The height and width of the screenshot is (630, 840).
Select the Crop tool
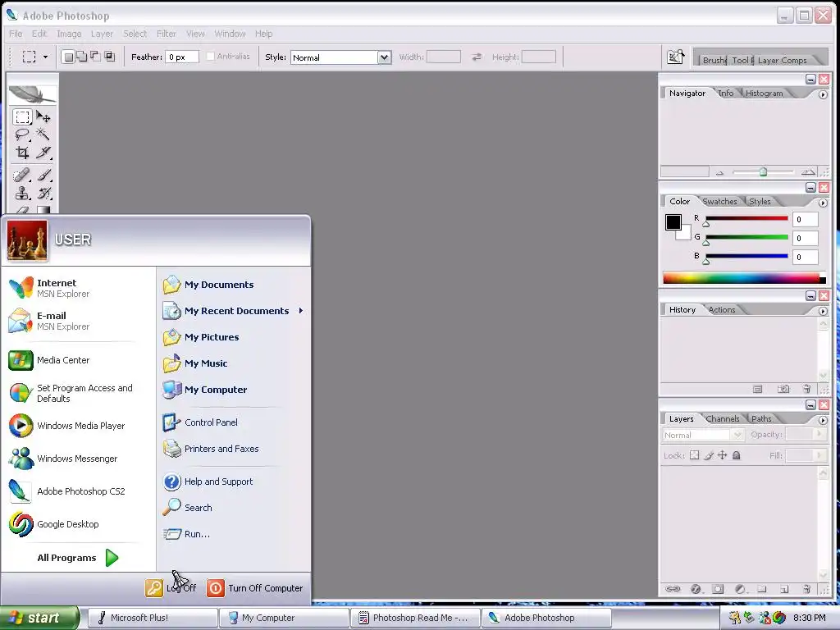tap(22, 153)
